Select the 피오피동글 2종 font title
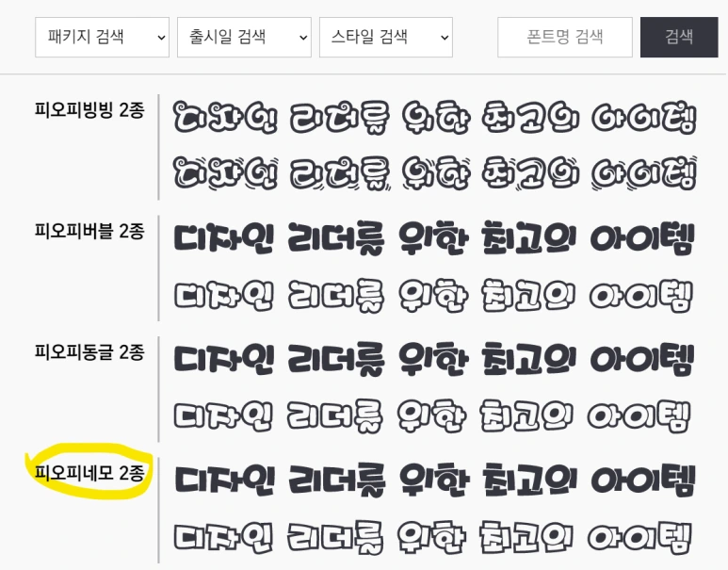 pyautogui.click(x=89, y=352)
